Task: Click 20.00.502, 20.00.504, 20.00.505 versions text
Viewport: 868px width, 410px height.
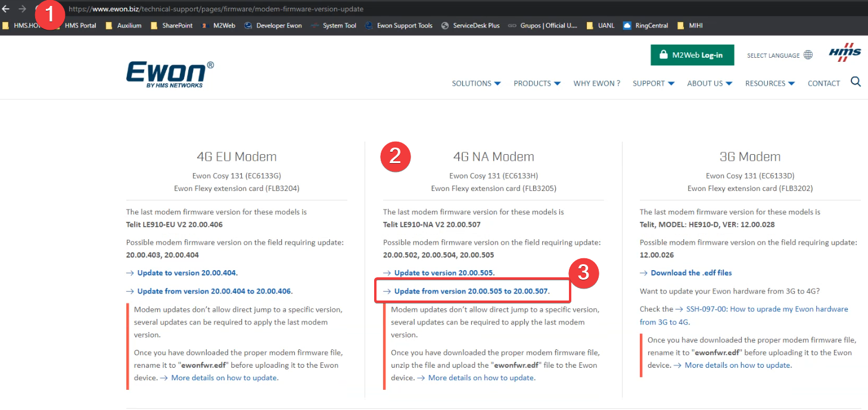Action: (x=438, y=255)
